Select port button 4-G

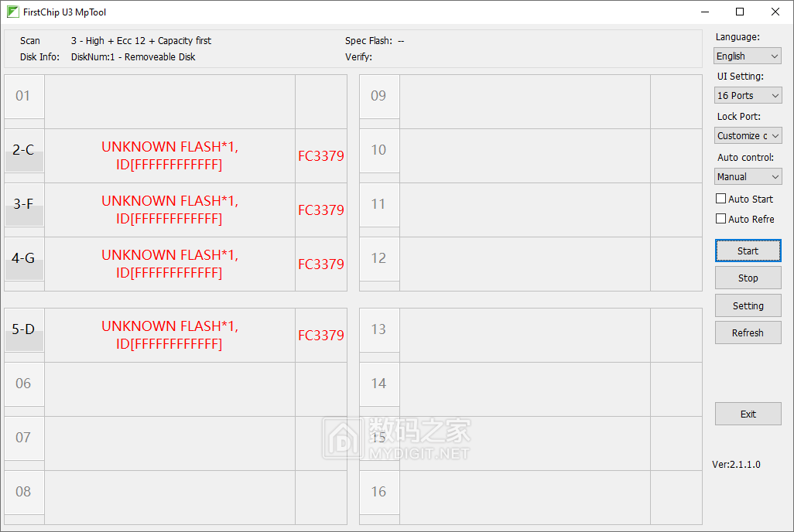click(x=24, y=258)
